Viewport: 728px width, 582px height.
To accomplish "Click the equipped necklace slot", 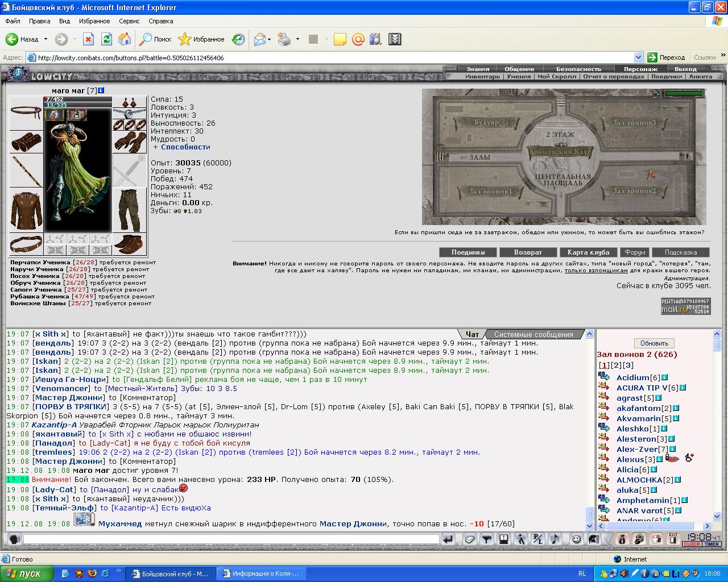I will coord(129,113).
